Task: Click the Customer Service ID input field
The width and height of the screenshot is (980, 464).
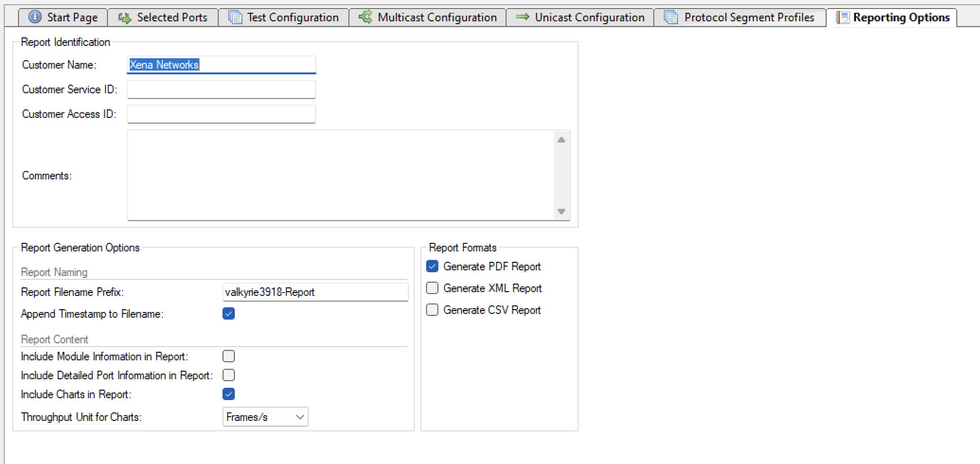Action: click(221, 89)
